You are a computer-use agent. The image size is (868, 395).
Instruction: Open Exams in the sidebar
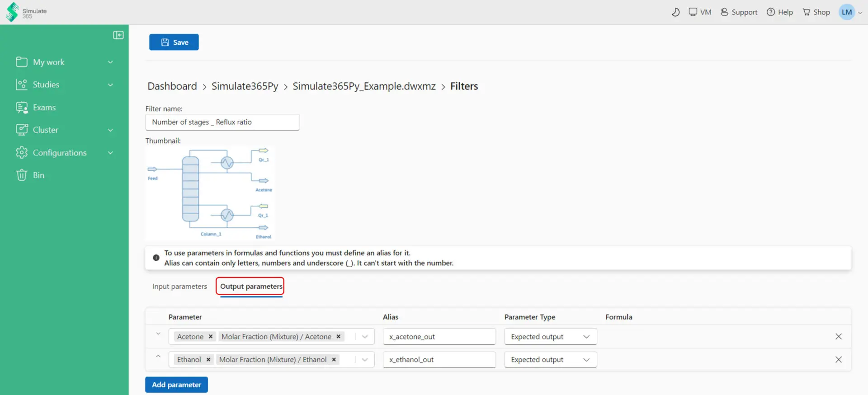tap(44, 108)
